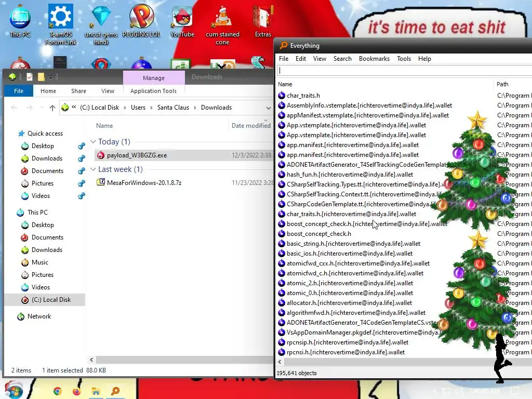Screen dimensions: 532x399
Task: Select basic_string.h wallet result row
Action: click(353, 244)
